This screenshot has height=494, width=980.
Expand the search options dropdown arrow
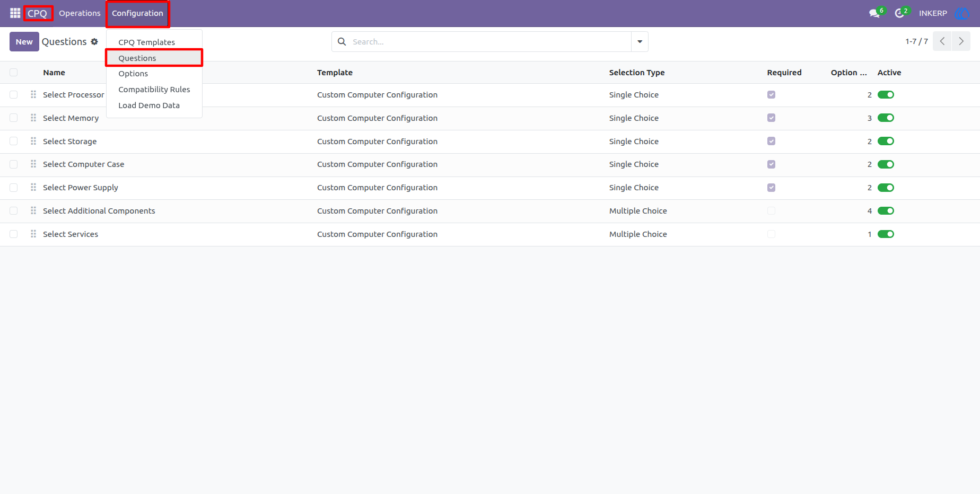pyautogui.click(x=640, y=41)
